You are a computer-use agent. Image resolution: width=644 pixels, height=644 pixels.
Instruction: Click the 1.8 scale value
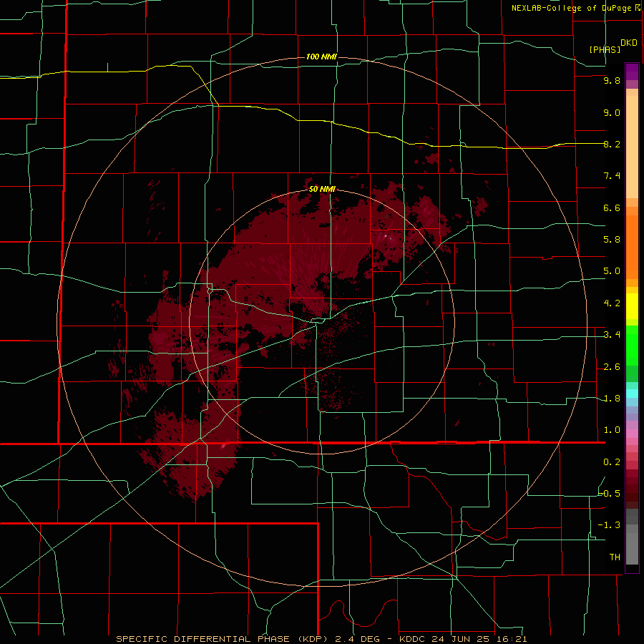click(x=612, y=399)
